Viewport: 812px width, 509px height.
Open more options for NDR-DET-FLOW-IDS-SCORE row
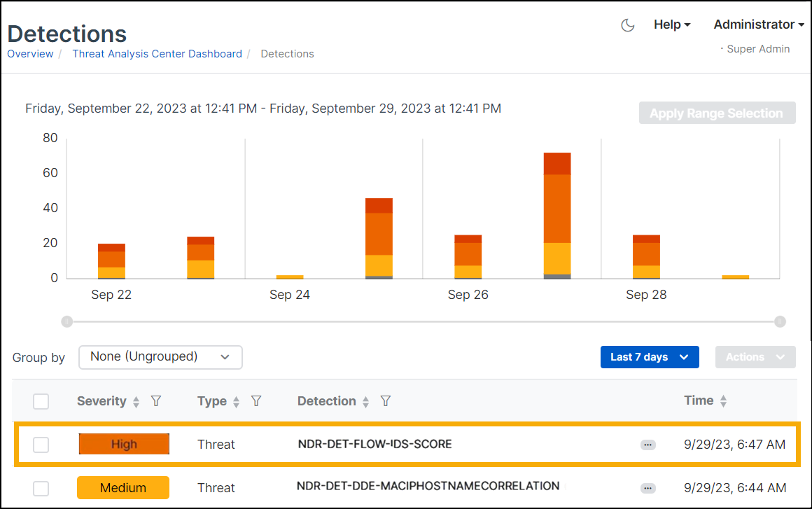(647, 445)
